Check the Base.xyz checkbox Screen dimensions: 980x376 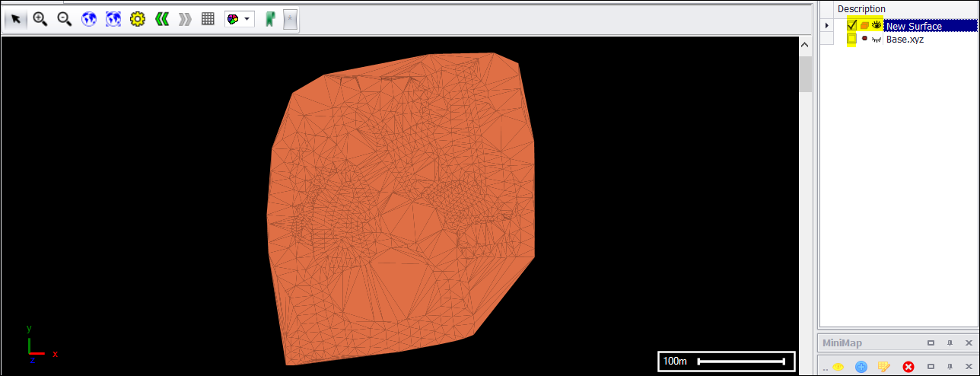pos(852,39)
